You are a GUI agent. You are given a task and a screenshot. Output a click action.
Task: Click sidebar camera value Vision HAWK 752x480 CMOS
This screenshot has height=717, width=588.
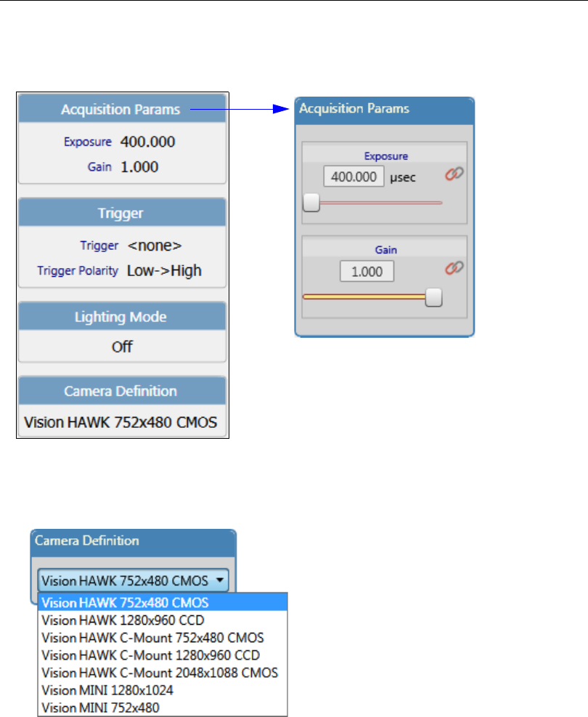pyautogui.click(x=121, y=422)
